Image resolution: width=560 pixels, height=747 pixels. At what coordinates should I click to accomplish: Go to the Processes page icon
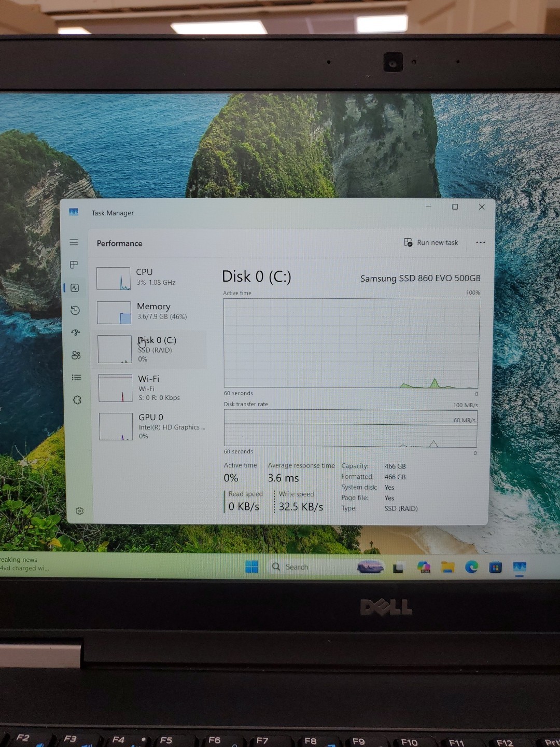click(x=74, y=265)
